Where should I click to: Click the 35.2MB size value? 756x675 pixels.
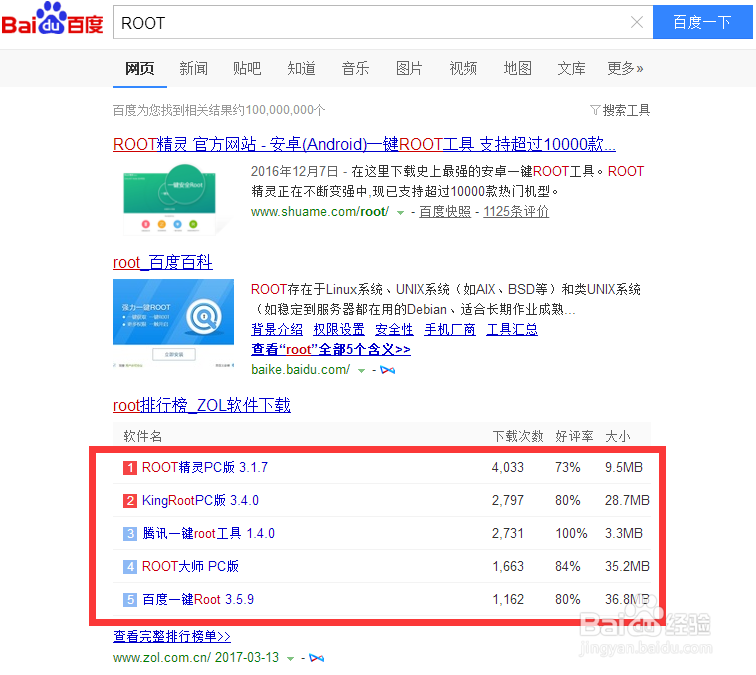tap(627, 566)
